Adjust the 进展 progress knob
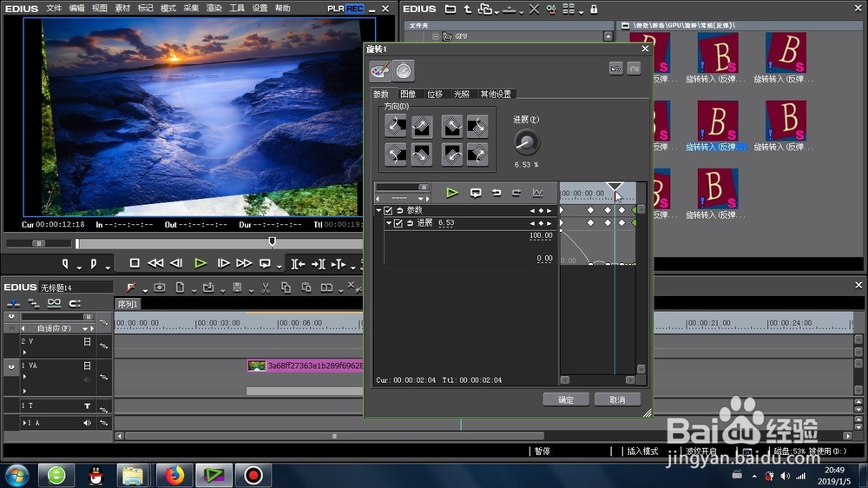The width and height of the screenshot is (868, 488). click(x=526, y=142)
